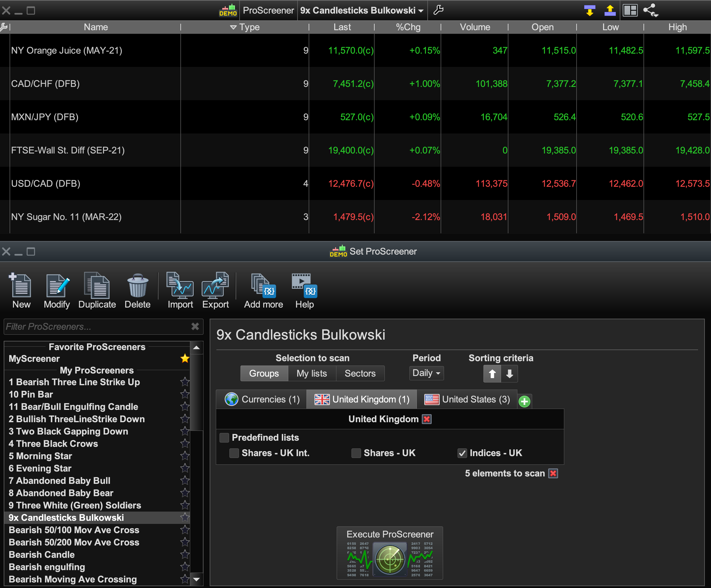Click the Delete trash can icon
This screenshot has height=588, width=711.
click(x=138, y=286)
